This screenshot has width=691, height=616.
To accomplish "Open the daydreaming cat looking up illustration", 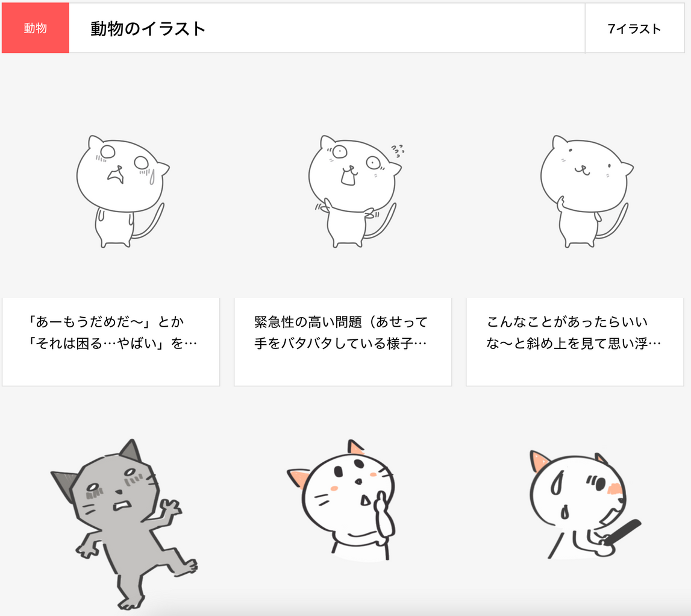I will pos(587,191).
